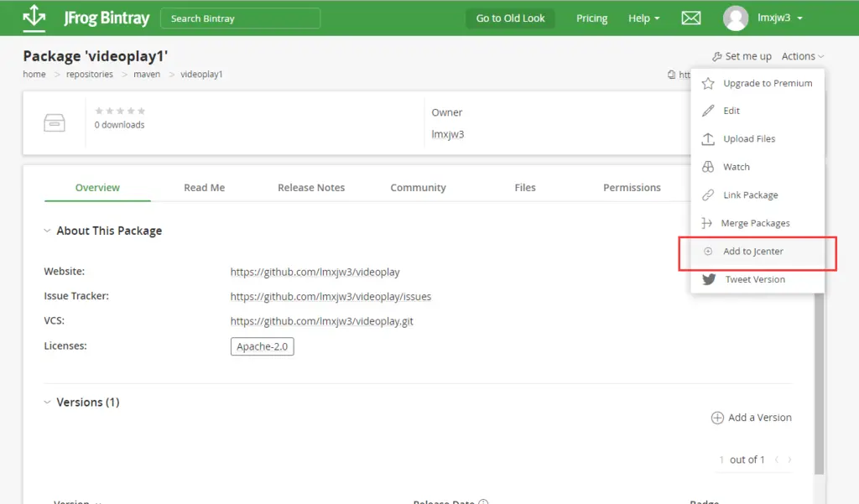Screen dimensions: 859x504
Task: Click the chain icon for Link Package
Action: click(x=708, y=195)
